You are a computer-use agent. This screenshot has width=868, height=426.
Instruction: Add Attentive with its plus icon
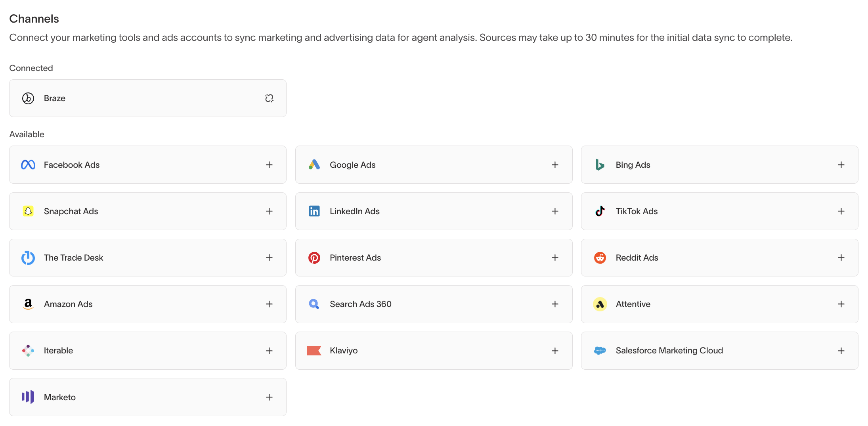coord(841,304)
